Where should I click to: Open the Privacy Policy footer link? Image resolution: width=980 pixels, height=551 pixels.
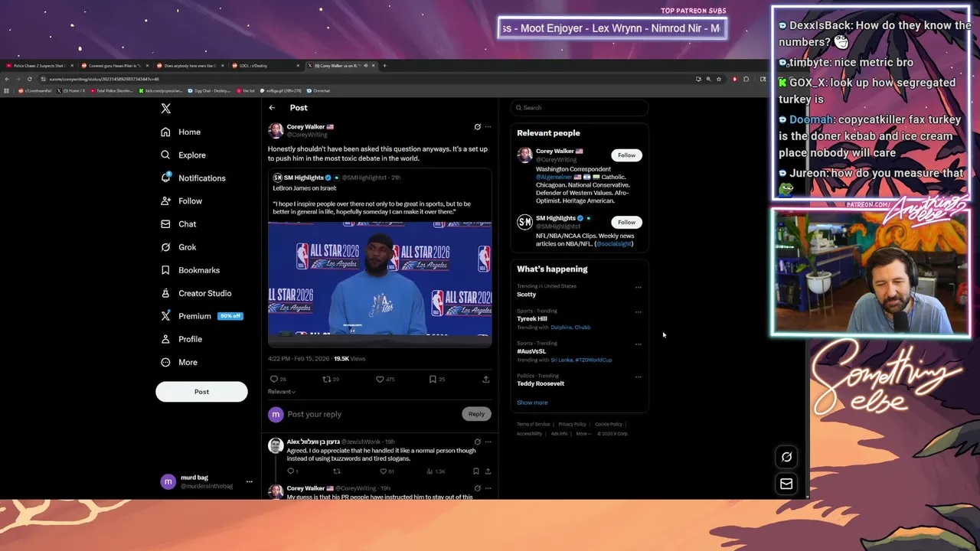click(572, 424)
